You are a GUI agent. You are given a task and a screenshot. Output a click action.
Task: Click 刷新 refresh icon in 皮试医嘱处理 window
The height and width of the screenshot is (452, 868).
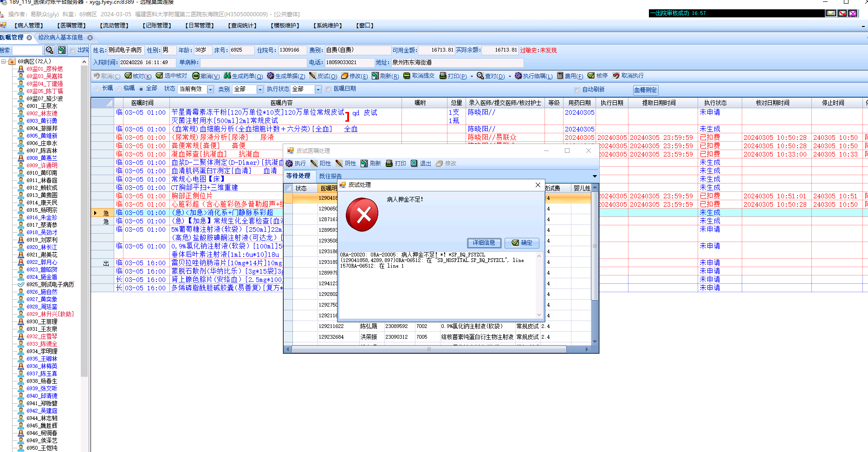[364, 164]
